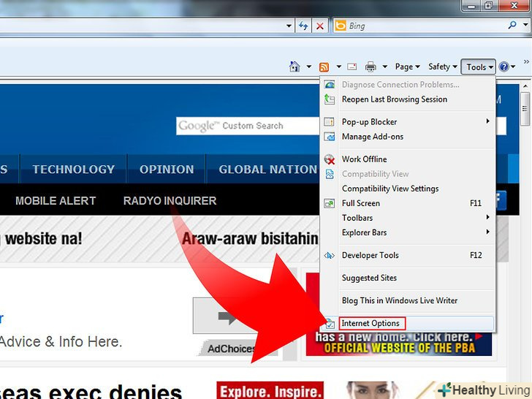This screenshot has height=399, width=532.
Task: Click the Work Offline icon
Action: [x=330, y=159]
